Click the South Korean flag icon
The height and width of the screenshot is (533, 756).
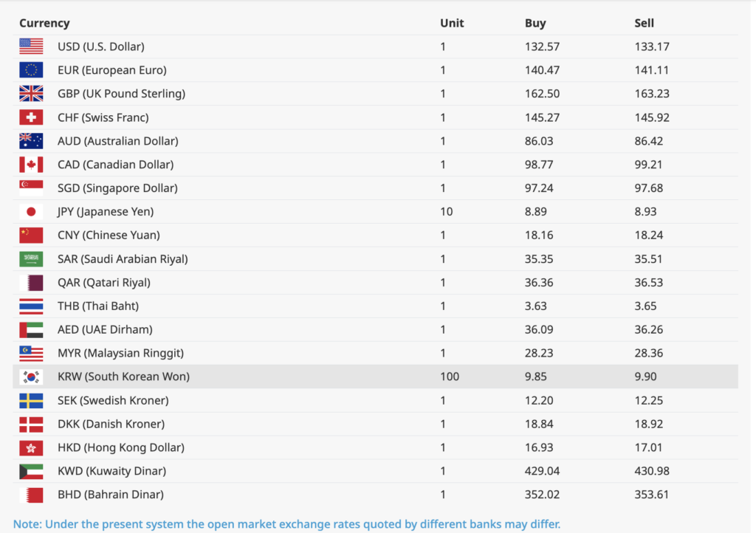point(31,376)
